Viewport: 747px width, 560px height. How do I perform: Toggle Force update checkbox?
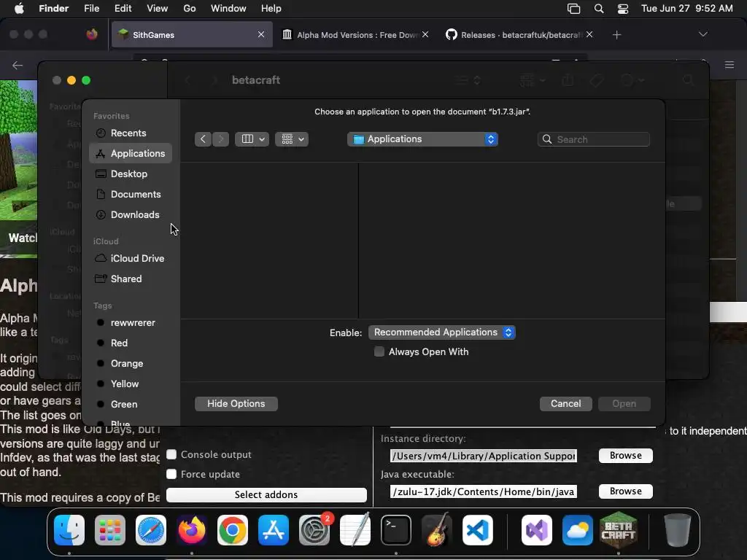click(x=171, y=474)
